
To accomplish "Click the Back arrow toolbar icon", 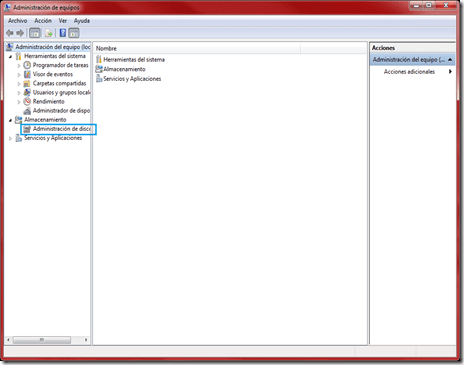I will coord(10,33).
